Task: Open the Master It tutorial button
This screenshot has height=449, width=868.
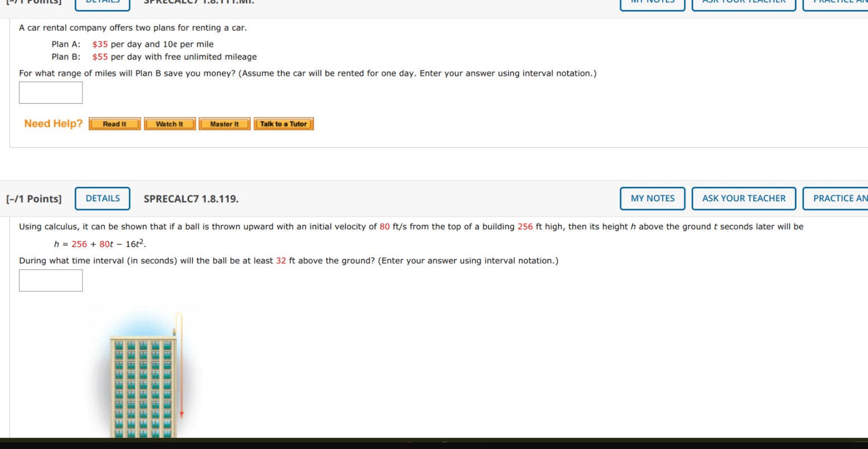Action: pos(224,124)
